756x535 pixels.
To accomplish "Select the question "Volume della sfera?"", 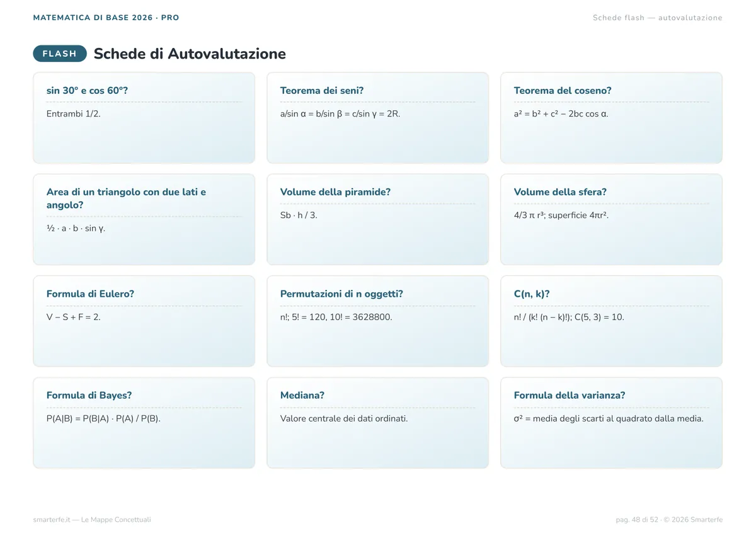I will (560, 192).
